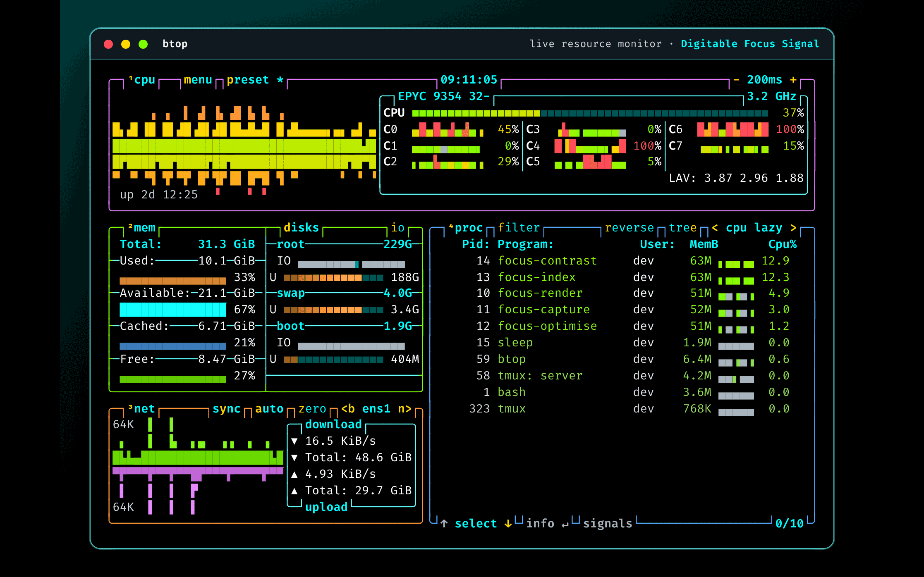
Task: Click the swap disk 4.0G entry
Action: [x=344, y=293]
